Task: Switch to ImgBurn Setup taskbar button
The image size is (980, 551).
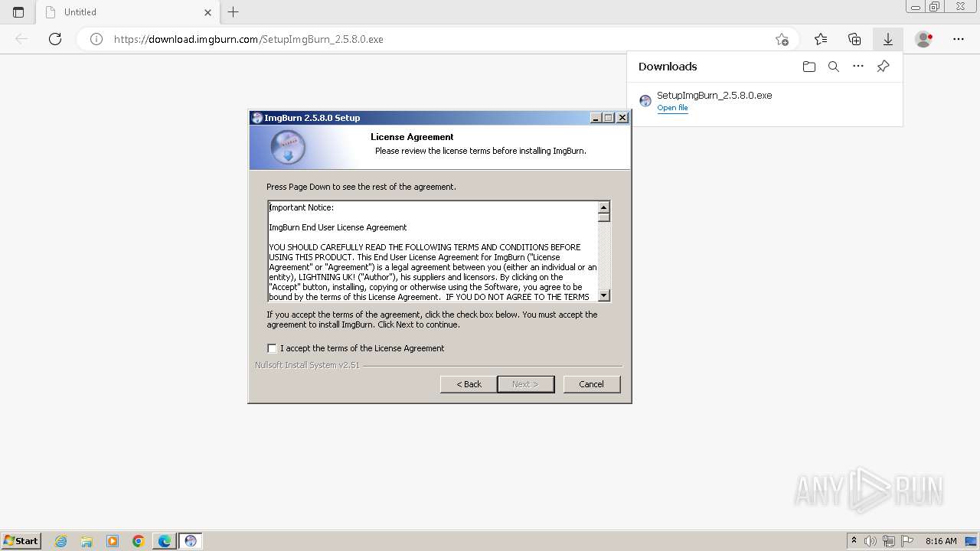Action: coord(191,541)
